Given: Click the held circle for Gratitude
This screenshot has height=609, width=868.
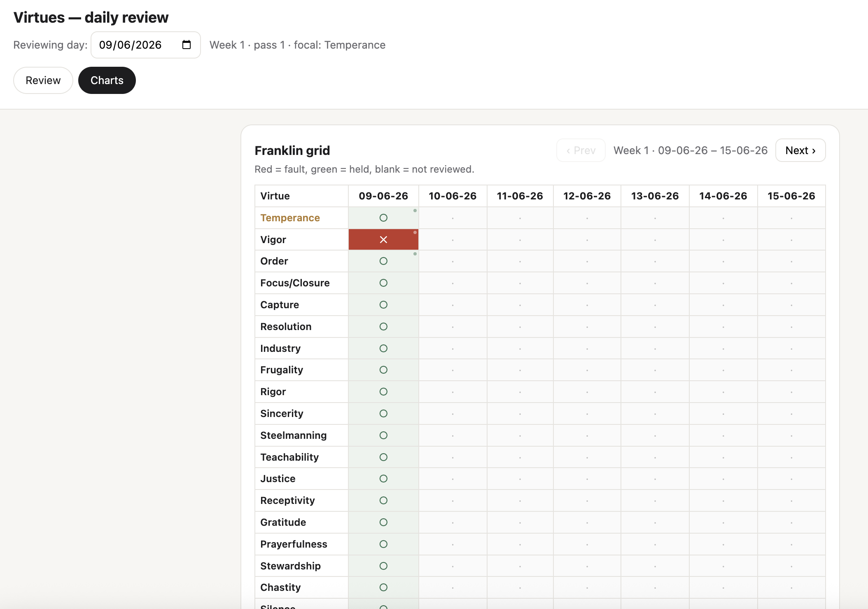Looking at the screenshot, I should [383, 522].
